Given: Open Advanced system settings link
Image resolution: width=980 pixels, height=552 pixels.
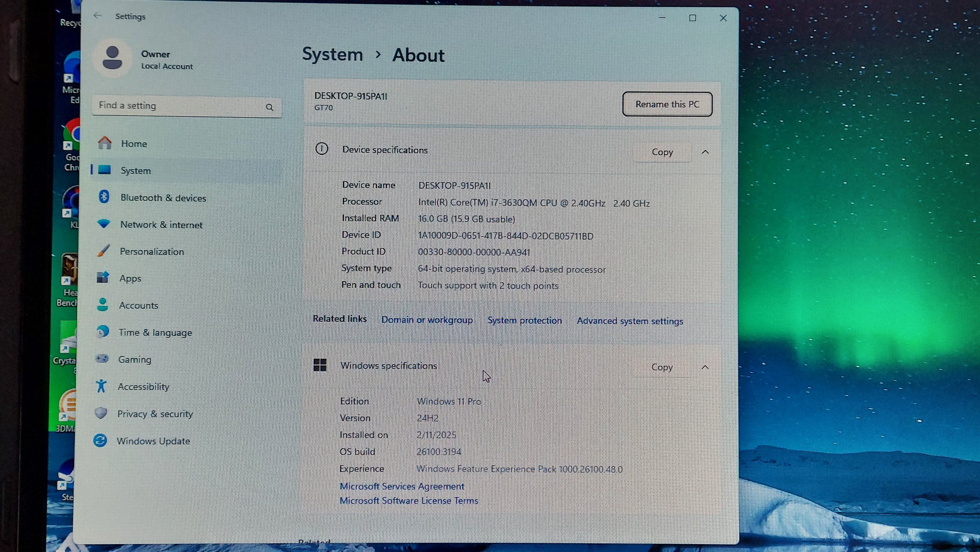Looking at the screenshot, I should (x=630, y=321).
